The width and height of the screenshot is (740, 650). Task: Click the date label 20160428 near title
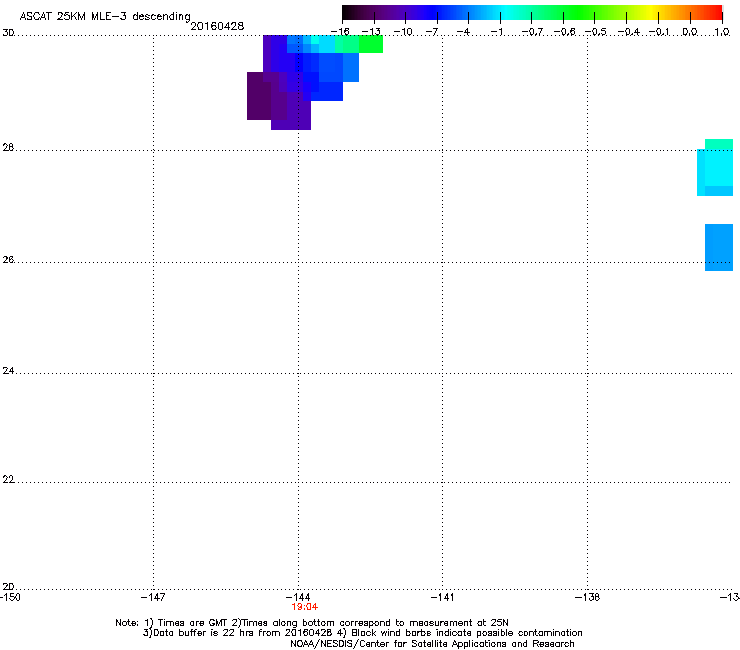[217, 26]
